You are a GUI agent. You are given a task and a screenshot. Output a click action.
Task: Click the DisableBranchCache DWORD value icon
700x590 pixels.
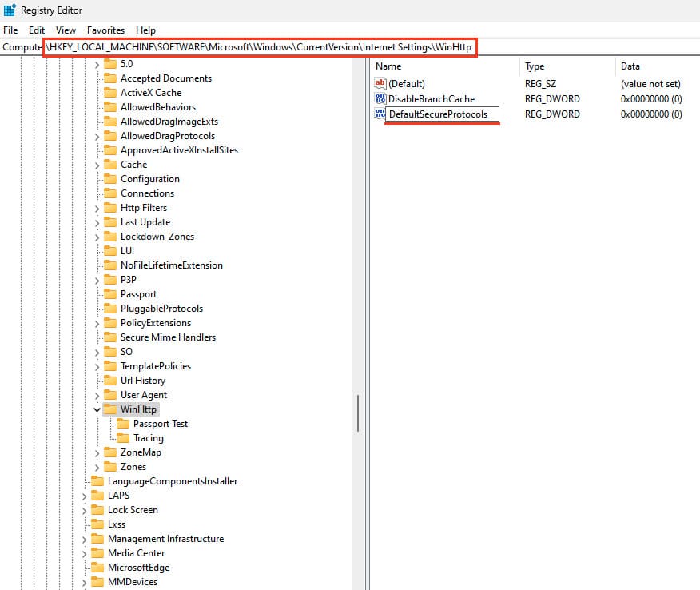[x=380, y=99]
